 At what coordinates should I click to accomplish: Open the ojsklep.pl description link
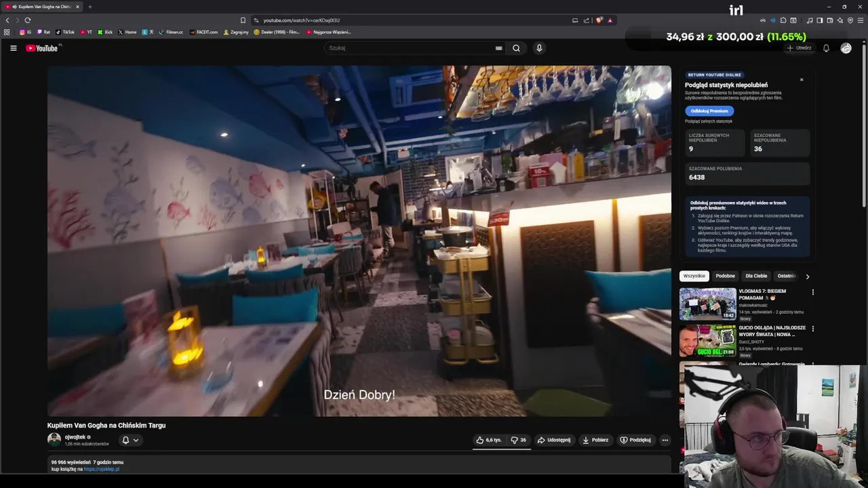click(101, 469)
